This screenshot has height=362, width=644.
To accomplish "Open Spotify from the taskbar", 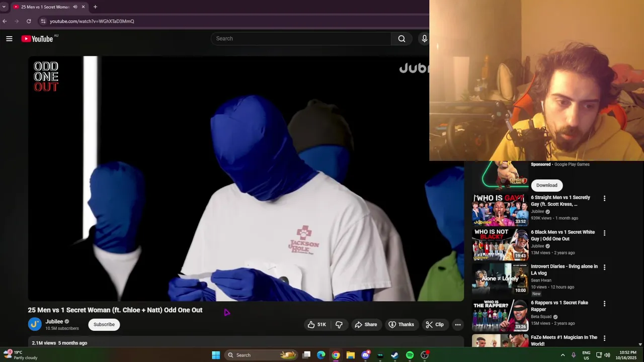I will pyautogui.click(x=410, y=355).
